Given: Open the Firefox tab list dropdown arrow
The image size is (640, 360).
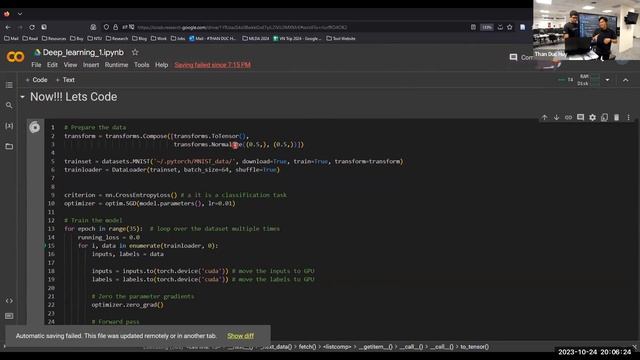Looking at the screenshot, I should [20, 13].
